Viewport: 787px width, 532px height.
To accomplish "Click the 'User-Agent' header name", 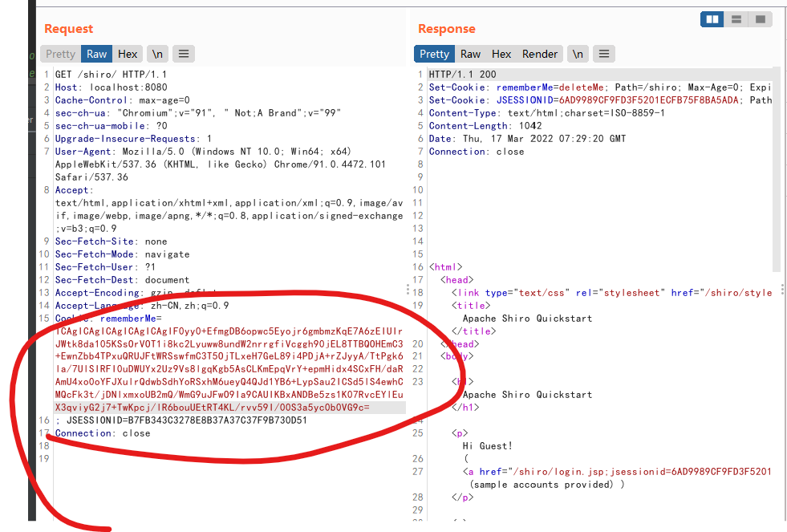I will click(84, 152).
